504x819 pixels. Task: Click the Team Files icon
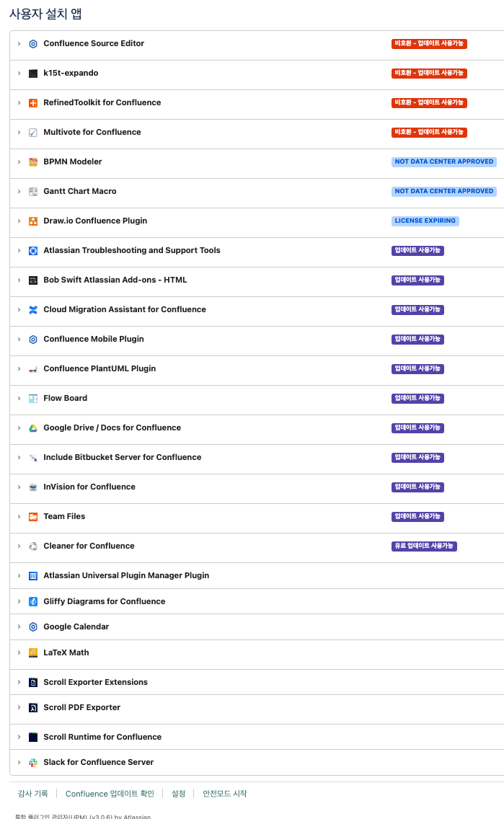coord(33,517)
